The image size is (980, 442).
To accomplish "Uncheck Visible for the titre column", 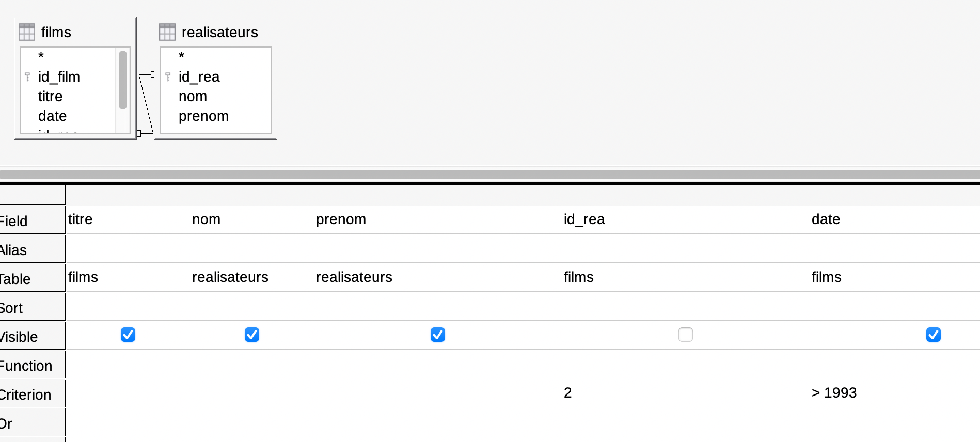I will (128, 335).
